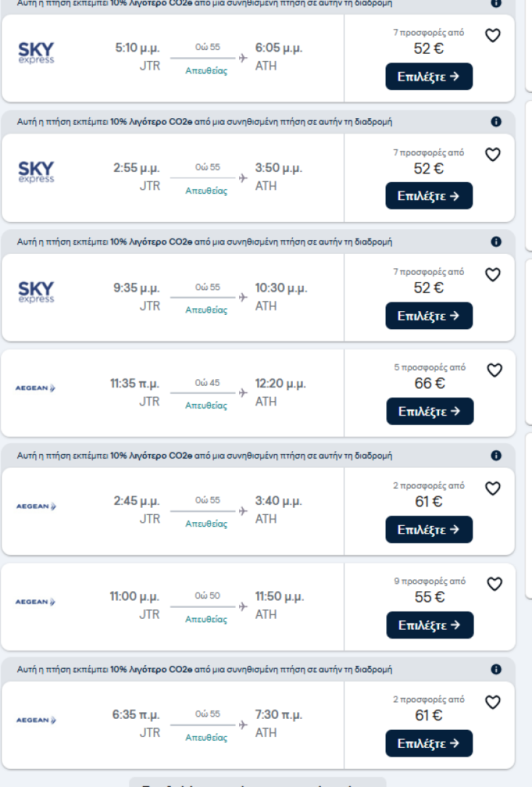Click Sky Express logo on 5:10 μ.μ. flight
This screenshot has width=532, height=787.
36,53
